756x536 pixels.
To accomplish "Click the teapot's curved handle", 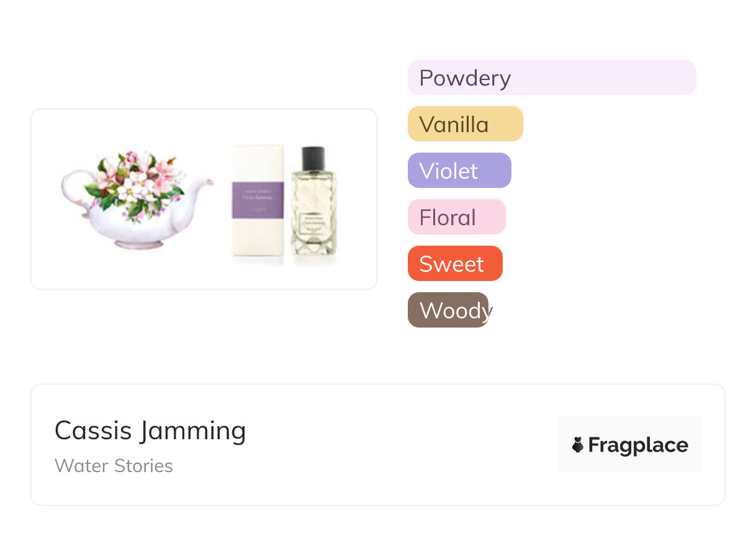I will click(x=72, y=185).
